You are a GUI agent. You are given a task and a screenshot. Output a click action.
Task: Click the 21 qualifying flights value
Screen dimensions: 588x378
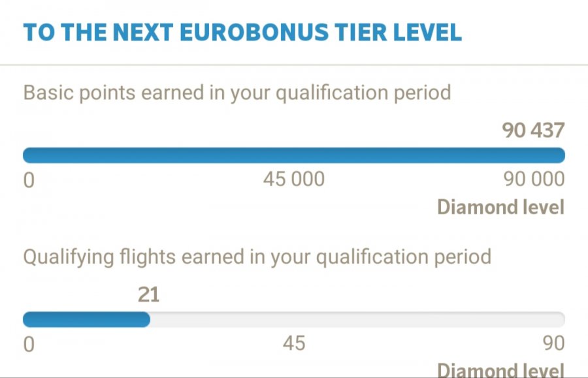pyautogui.click(x=148, y=295)
